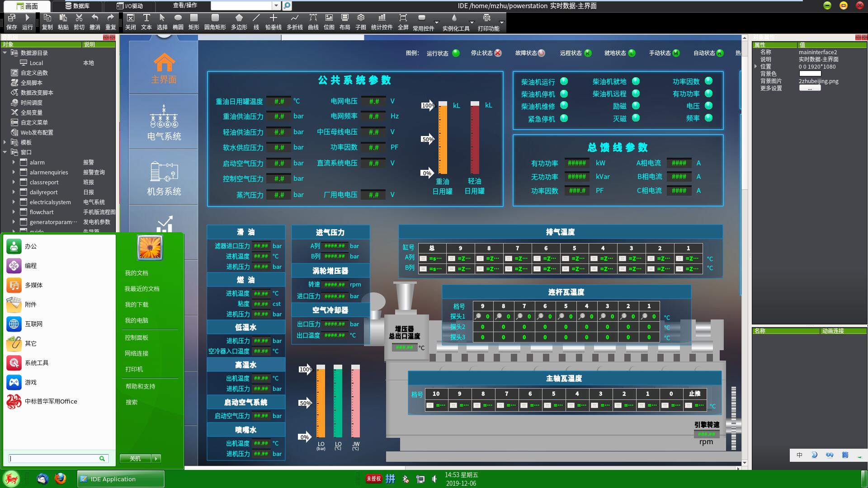
Task: Click the 关机 shutdown button
Action: click(x=135, y=458)
